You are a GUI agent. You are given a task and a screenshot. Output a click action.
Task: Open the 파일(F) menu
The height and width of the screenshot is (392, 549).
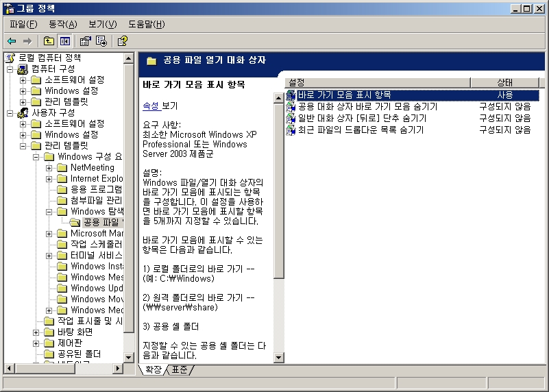tap(23, 24)
